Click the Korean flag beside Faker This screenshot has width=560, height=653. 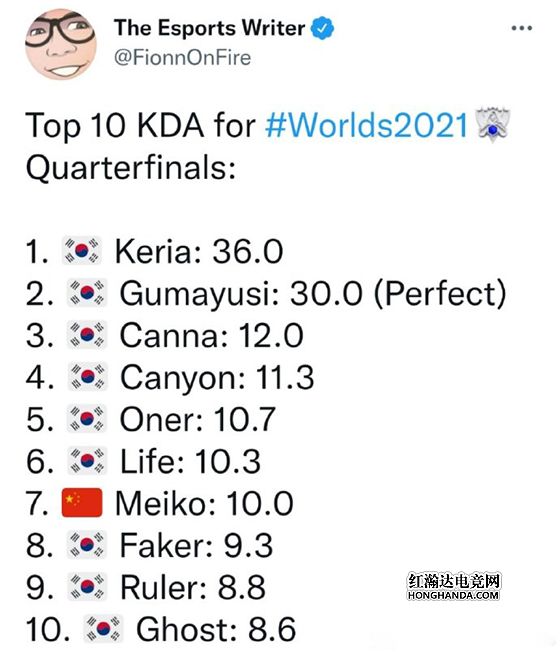(x=87, y=544)
